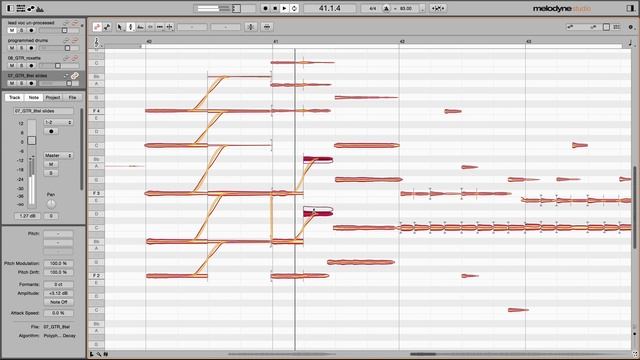The width and height of the screenshot is (640, 360).
Task: Toggle cycle loop mode
Action: [x=294, y=8]
